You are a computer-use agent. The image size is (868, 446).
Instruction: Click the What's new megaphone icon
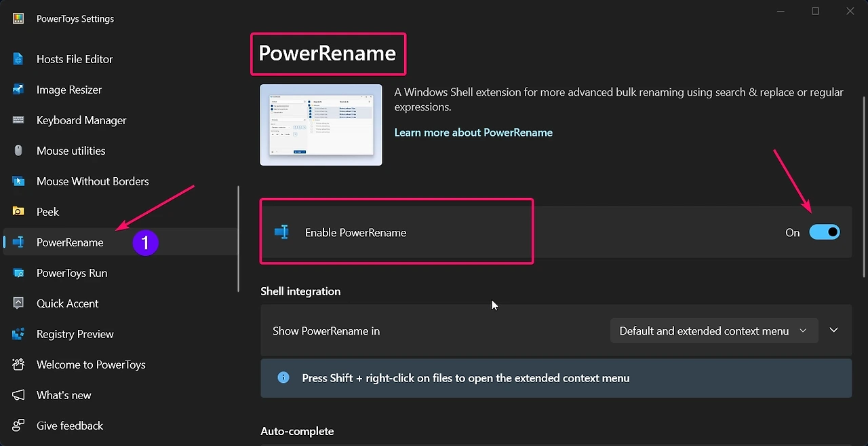tap(18, 395)
